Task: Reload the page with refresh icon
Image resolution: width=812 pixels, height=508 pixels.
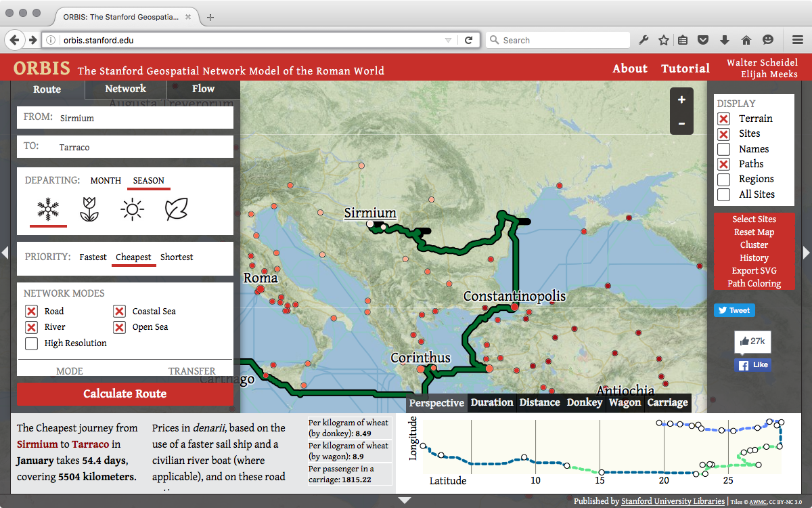Action: 468,40
